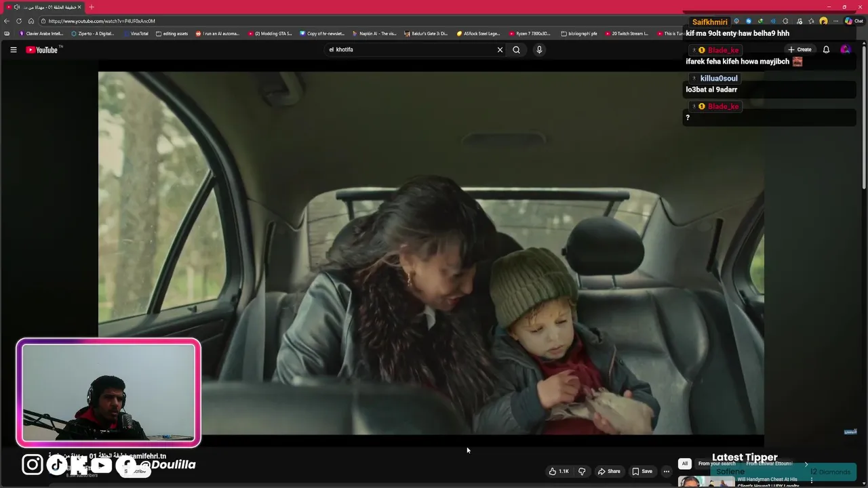Open the browser profile avatar
The width and height of the screenshot is (868, 488).
click(823, 21)
